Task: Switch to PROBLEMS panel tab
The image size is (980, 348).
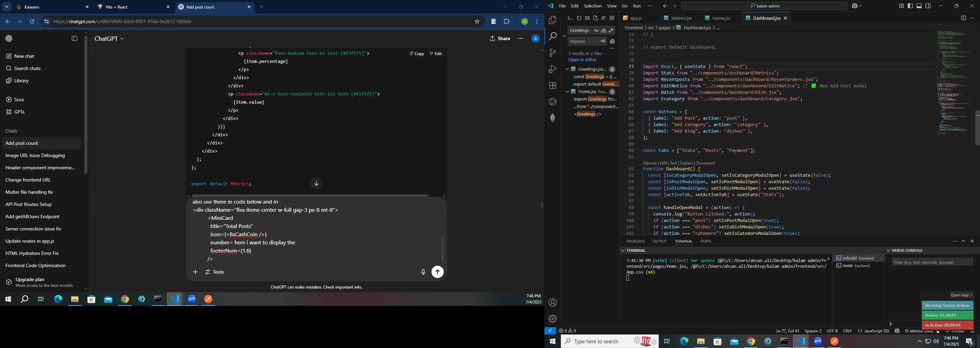Action: point(635,241)
